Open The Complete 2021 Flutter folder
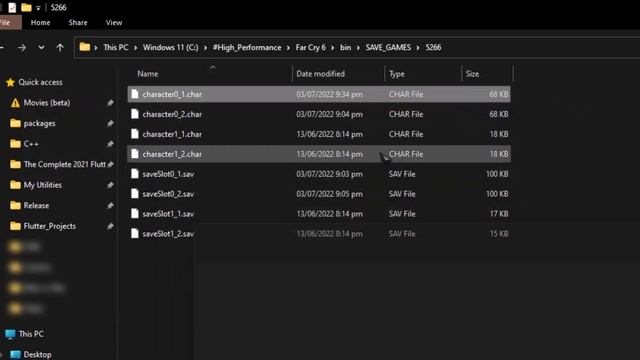Screen dimensions: 640x360 coord(64,164)
